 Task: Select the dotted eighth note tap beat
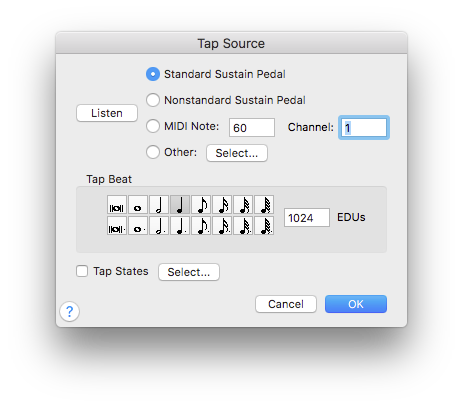coord(201,225)
